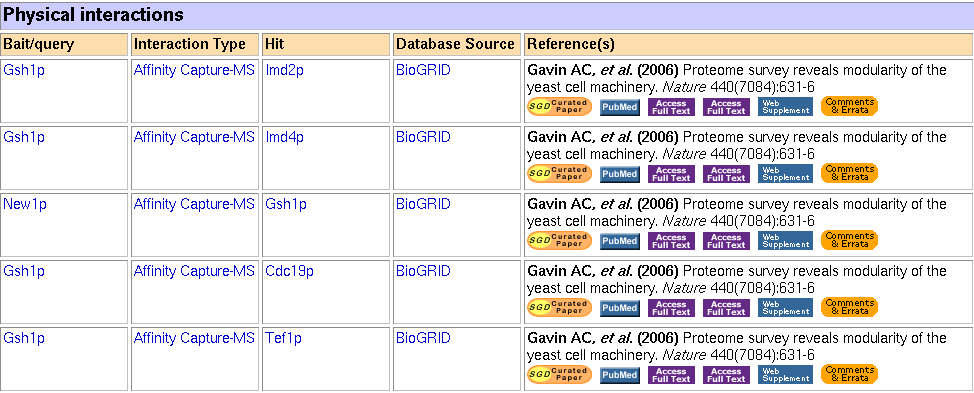Click PubMed icon in Imd4p row
Viewport: 974px width, 393px height.
point(620,174)
